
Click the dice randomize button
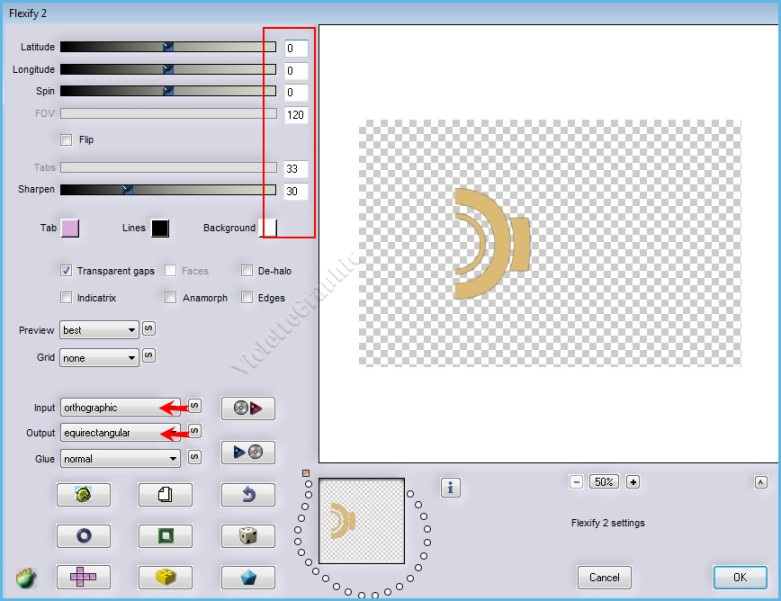(x=247, y=536)
